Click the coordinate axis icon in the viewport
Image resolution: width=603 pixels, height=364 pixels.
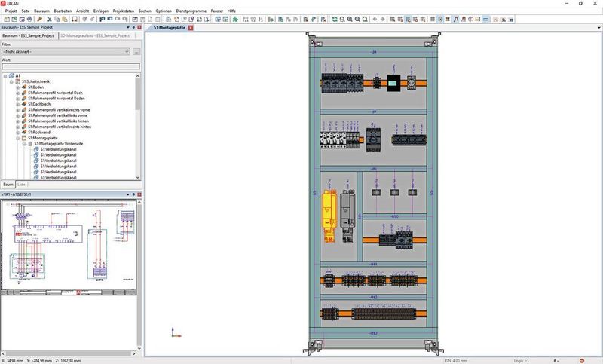(176, 332)
